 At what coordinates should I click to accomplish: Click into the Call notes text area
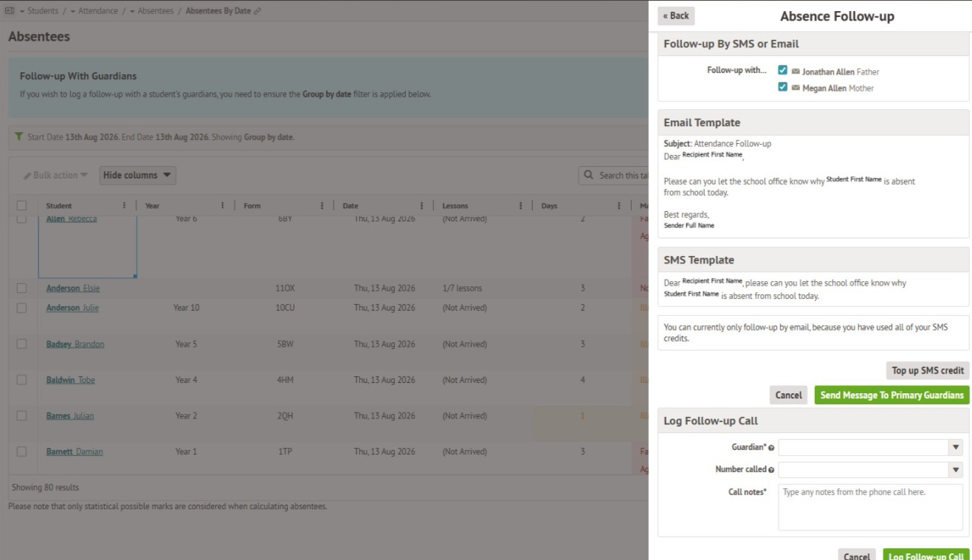pos(870,507)
